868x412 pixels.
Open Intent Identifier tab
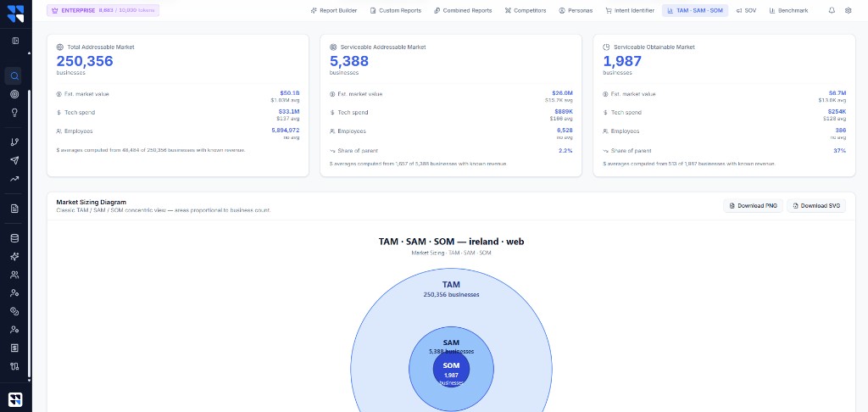pos(630,10)
